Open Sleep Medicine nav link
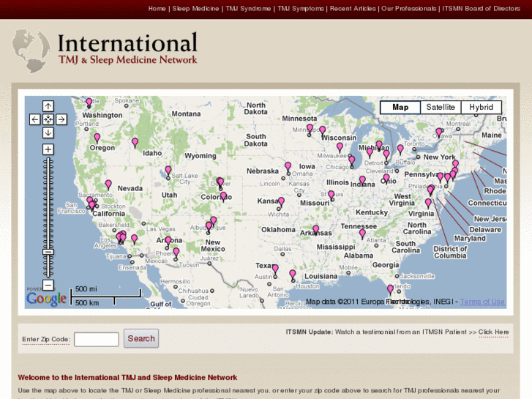Viewport: 532px width, 399px height. (x=195, y=9)
